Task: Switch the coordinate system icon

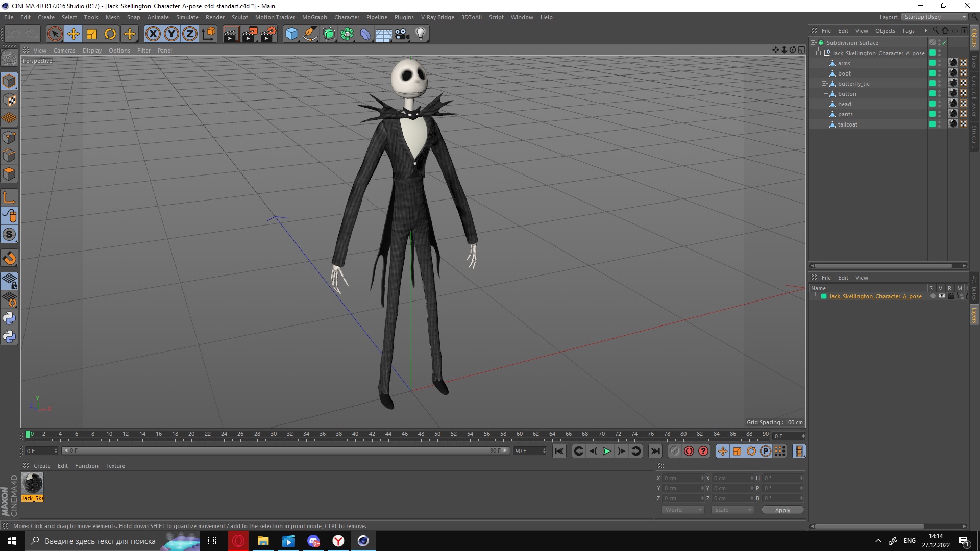Action: click(x=208, y=34)
